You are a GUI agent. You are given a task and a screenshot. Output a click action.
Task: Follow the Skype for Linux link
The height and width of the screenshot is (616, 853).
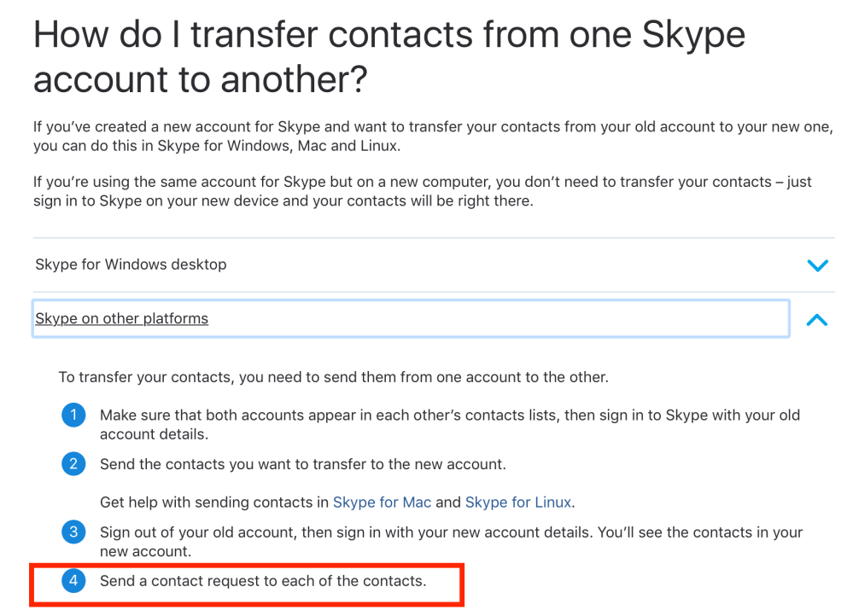click(x=517, y=502)
